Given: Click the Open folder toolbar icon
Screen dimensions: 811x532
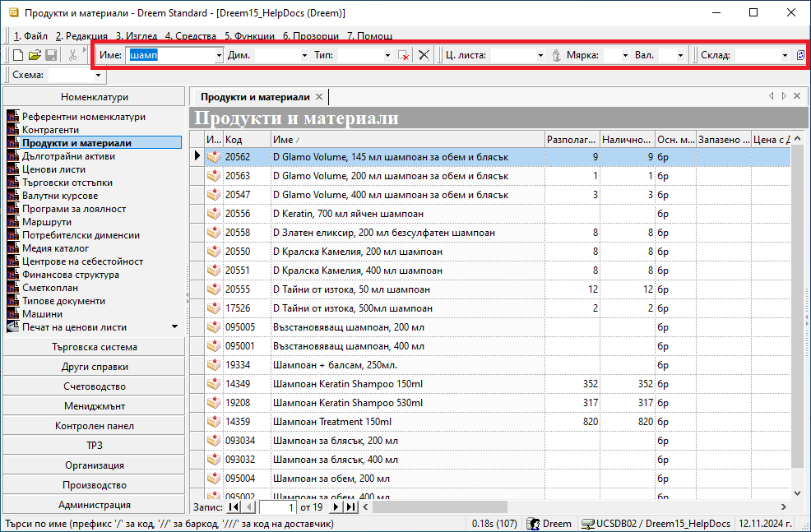Looking at the screenshot, I should pyautogui.click(x=35, y=55).
